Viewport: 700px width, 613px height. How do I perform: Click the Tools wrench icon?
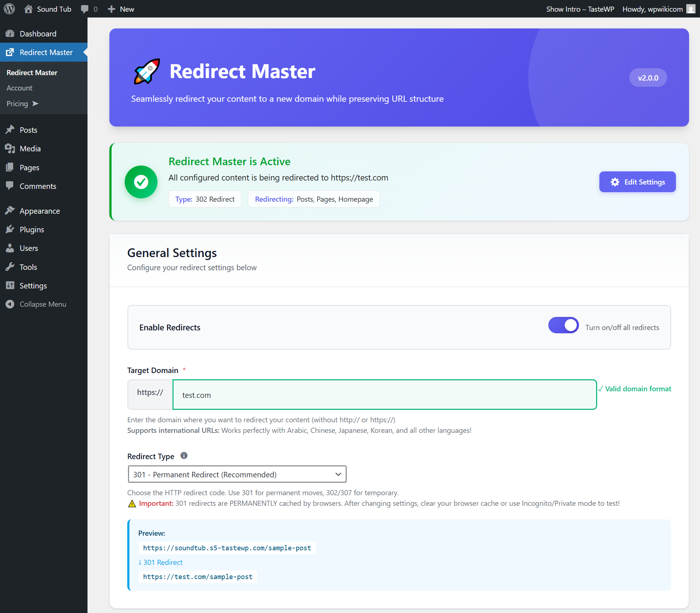pyautogui.click(x=10, y=267)
